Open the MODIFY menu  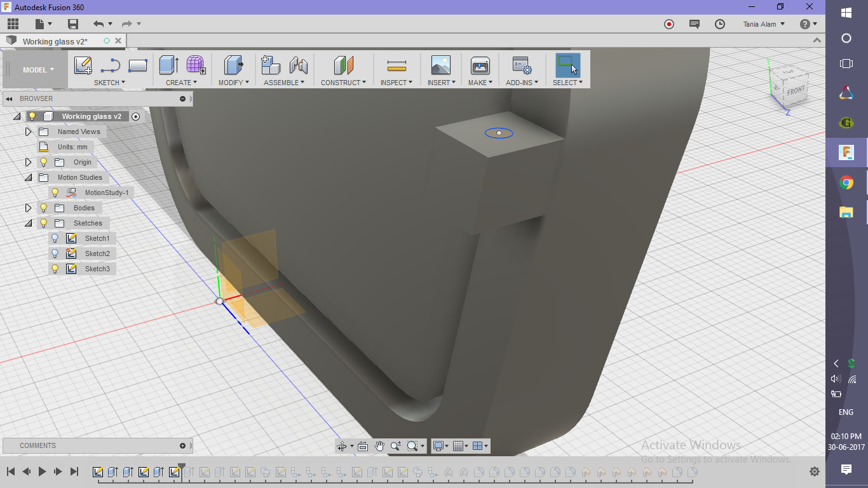click(234, 83)
